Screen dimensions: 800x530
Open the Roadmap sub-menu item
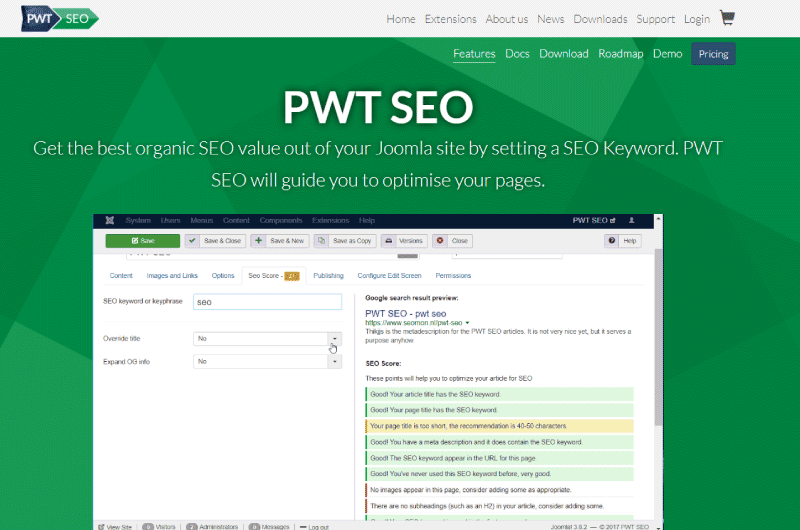click(x=620, y=54)
